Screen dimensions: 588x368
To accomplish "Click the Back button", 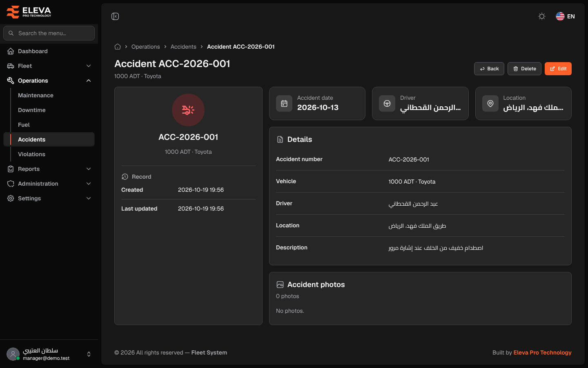I will coord(489,69).
